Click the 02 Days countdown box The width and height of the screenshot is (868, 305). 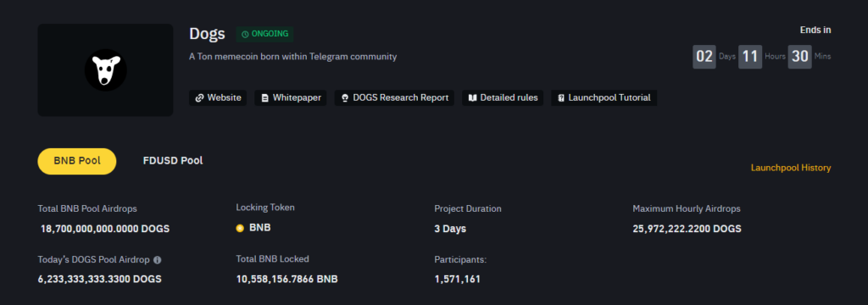(704, 57)
